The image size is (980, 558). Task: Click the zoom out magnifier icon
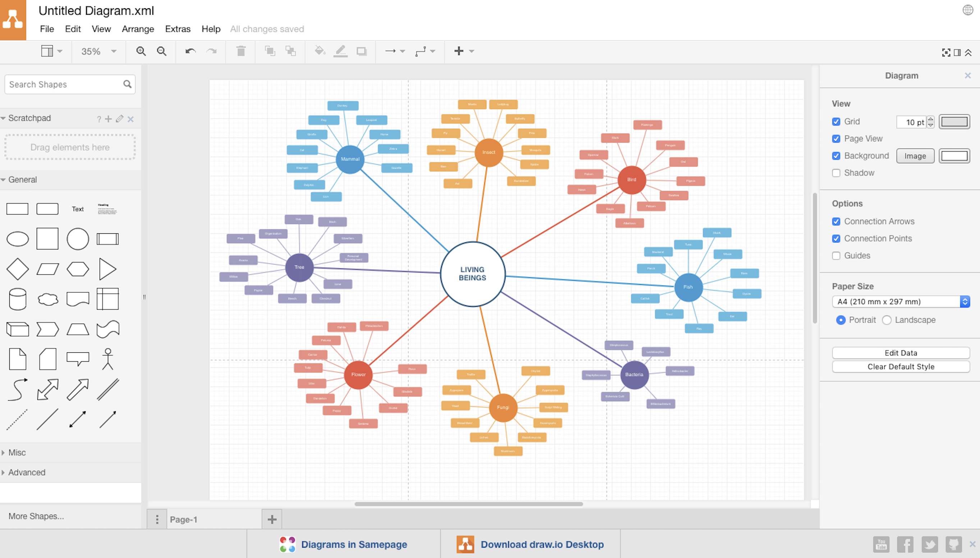pyautogui.click(x=162, y=51)
